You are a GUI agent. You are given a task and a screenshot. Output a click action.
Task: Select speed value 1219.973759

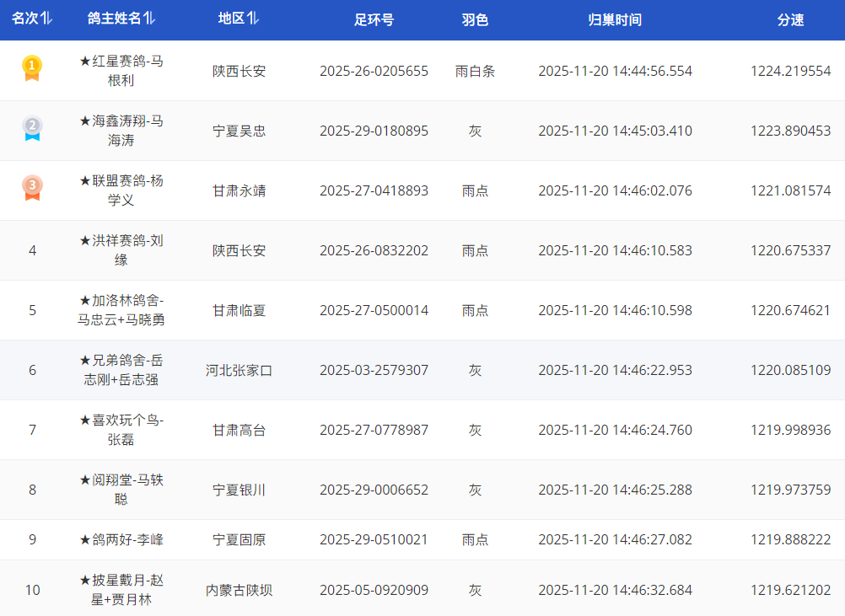790,490
